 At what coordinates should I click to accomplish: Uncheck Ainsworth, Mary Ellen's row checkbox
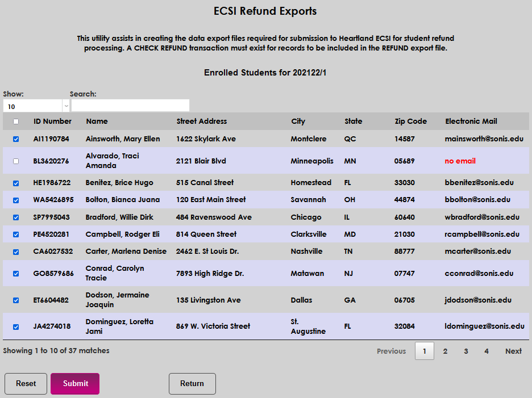pos(16,139)
